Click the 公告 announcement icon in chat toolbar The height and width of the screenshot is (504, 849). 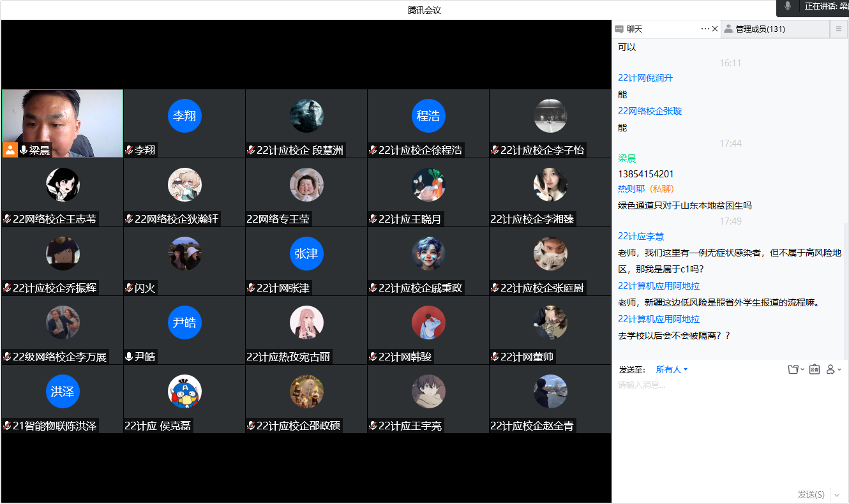[x=814, y=369]
